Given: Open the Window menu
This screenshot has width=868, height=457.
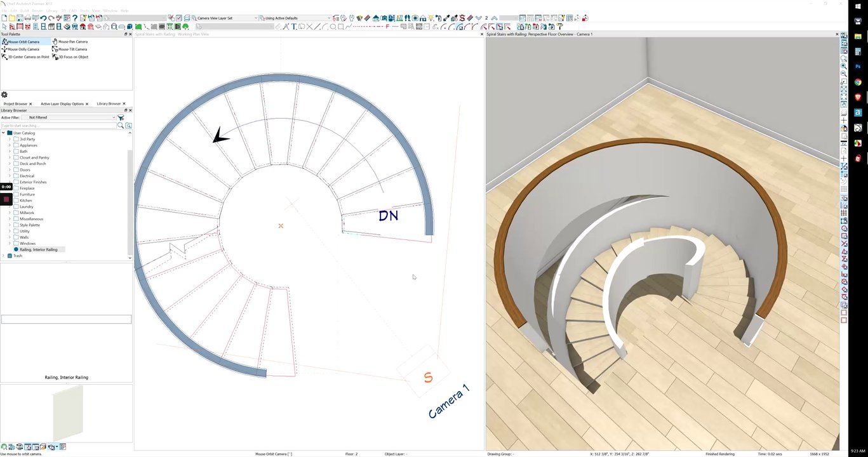Looking at the screenshot, I should tap(110, 11).
